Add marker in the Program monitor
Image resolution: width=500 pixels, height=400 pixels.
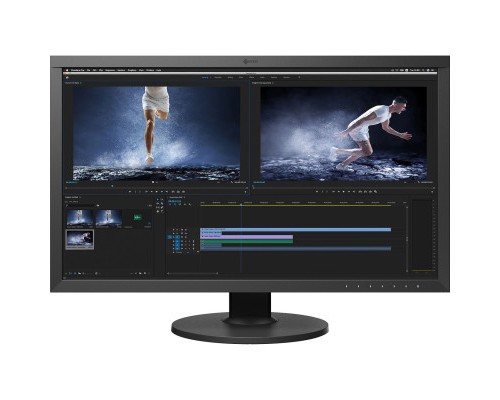click(x=317, y=192)
